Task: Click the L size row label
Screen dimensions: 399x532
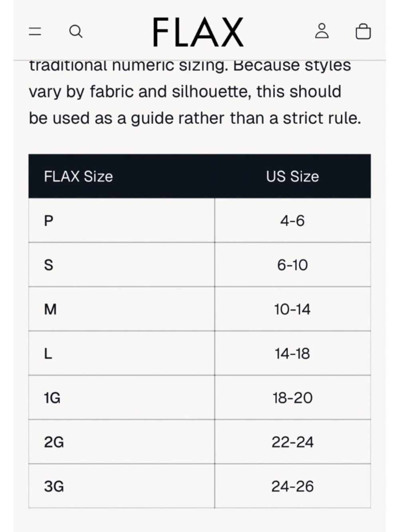Action: 48,353
